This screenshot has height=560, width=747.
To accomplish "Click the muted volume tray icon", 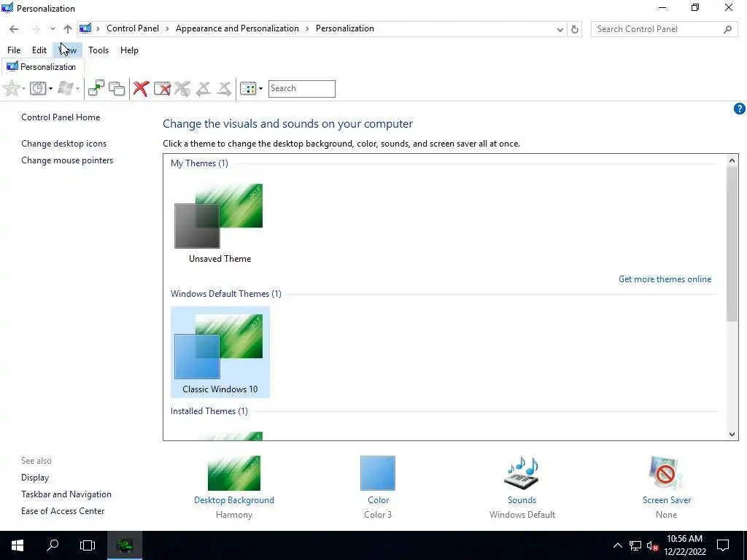I will pyautogui.click(x=652, y=545).
